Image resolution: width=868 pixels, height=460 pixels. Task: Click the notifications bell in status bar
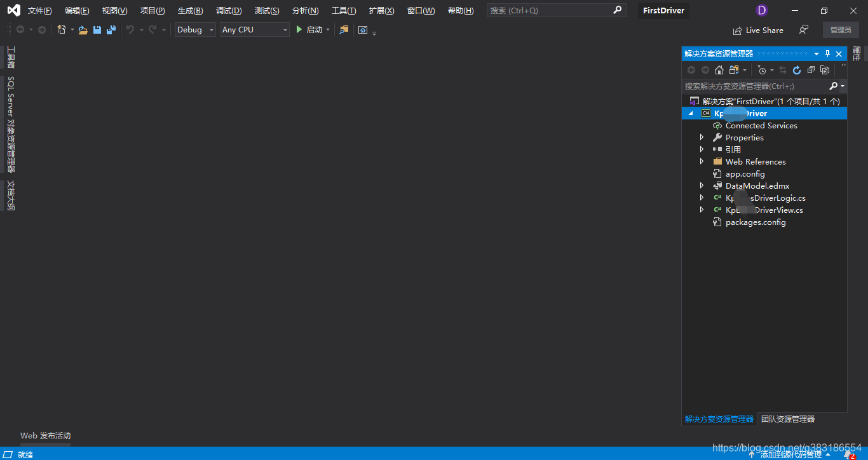[848, 454]
